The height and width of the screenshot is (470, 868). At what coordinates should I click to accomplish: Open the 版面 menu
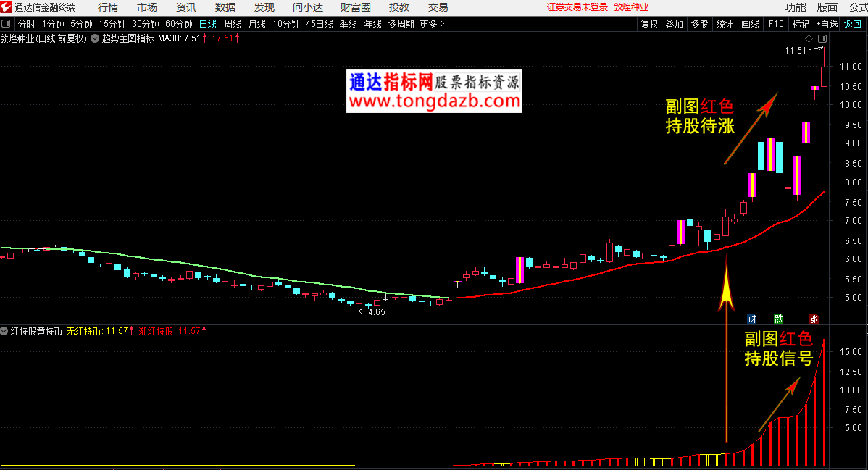[x=827, y=7]
